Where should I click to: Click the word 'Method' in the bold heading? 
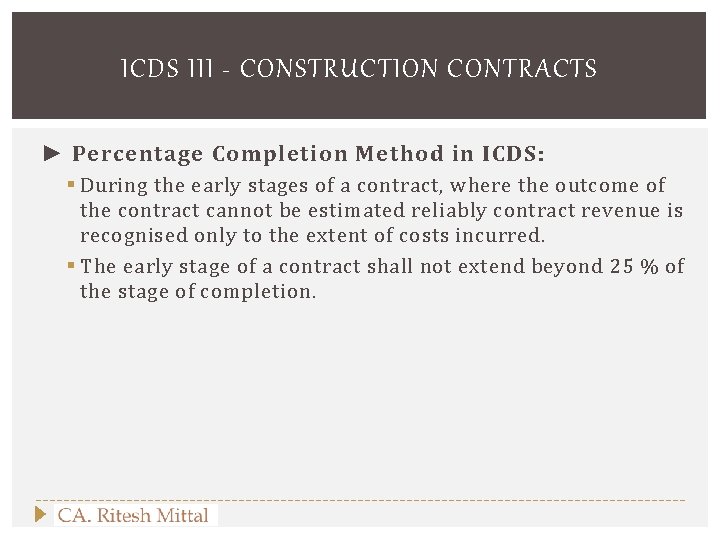click(x=399, y=153)
